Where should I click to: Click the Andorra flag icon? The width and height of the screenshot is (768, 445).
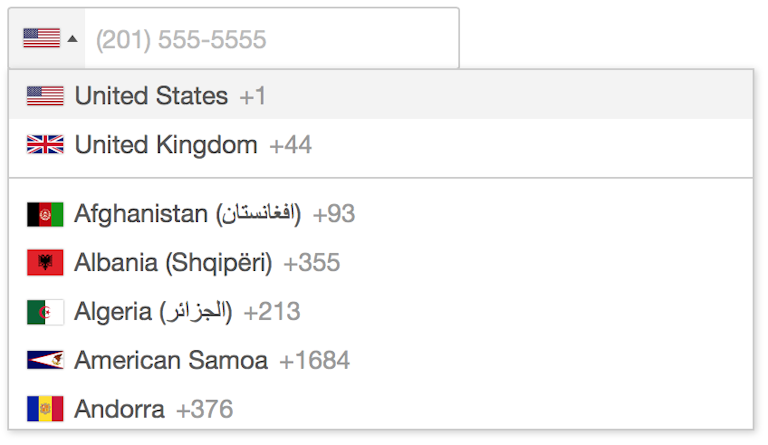point(45,409)
